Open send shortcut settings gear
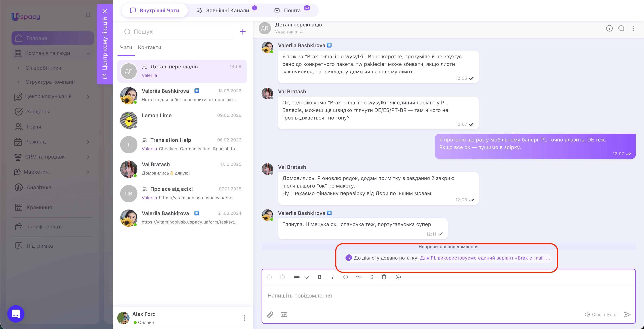644x329 pixels. coord(588,314)
